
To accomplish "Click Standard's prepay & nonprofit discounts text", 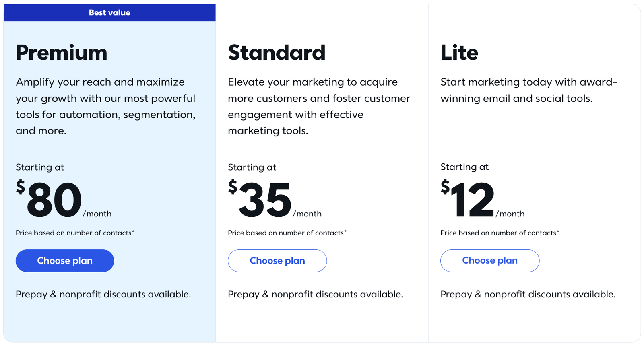I will click(315, 295).
